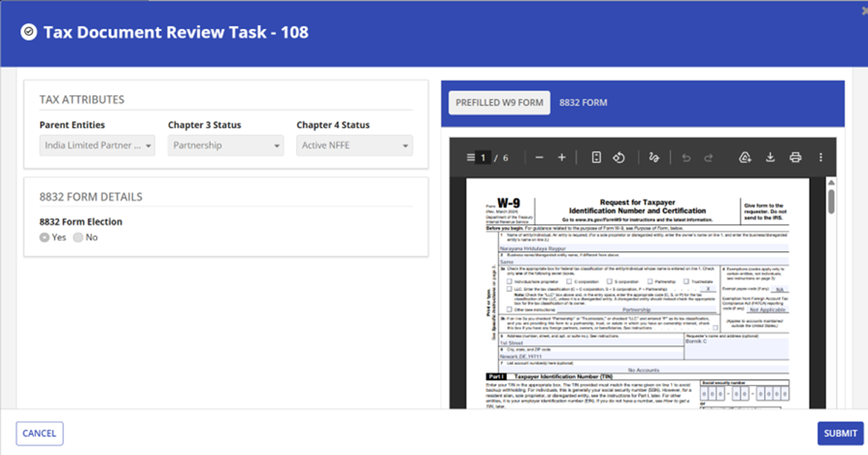Click the PDF page number field
Image resolution: width=868 pixels, height=455 pixels.
[x=483, y=157]
